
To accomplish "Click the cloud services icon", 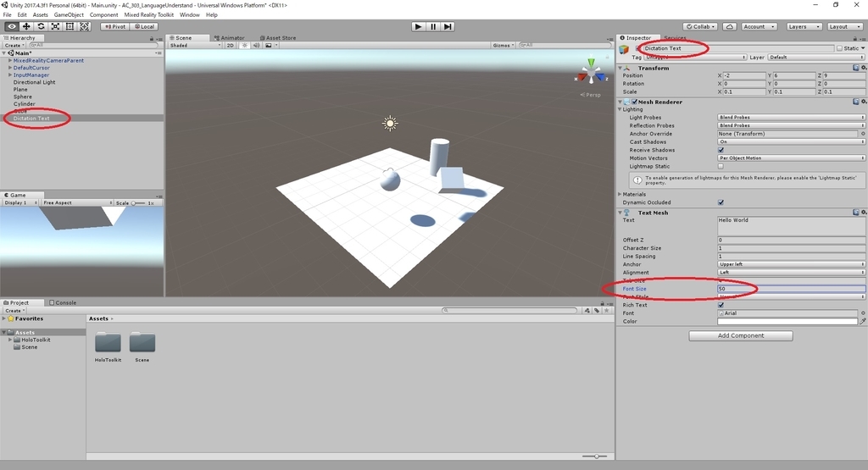I will 730,26.
